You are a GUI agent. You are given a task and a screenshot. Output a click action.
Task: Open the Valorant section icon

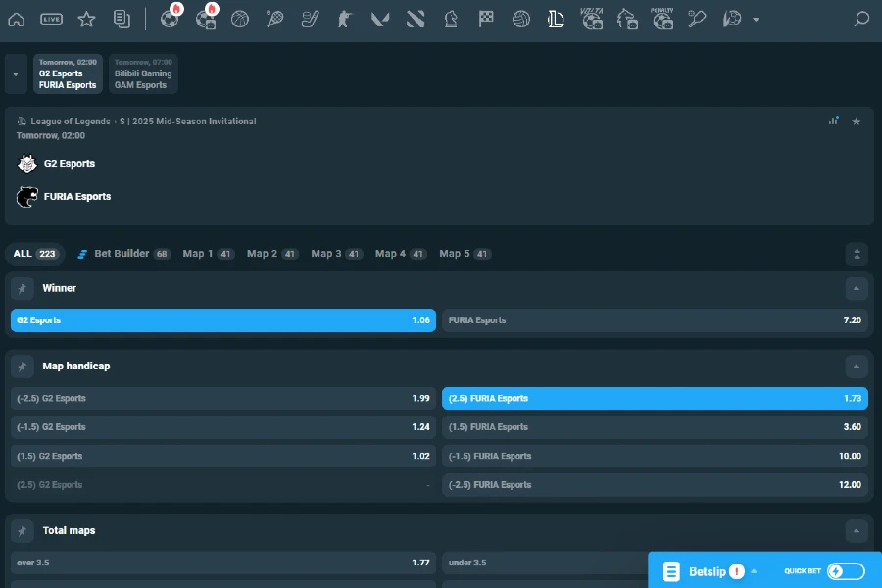[380, 18]
